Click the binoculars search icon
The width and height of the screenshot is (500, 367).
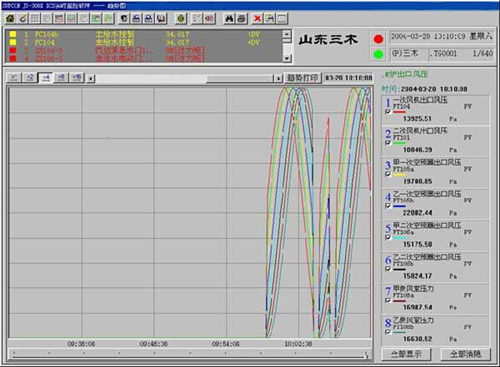tap(229, 18)
